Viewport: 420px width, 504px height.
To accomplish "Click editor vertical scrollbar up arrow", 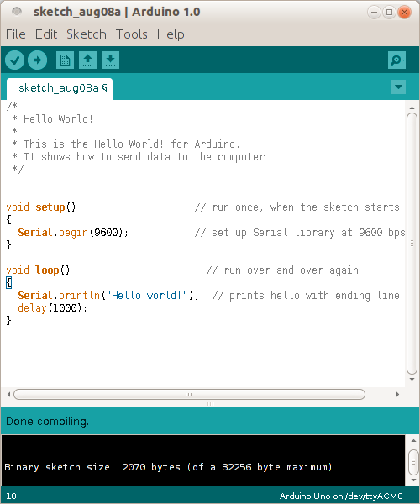I will (412, 108).
